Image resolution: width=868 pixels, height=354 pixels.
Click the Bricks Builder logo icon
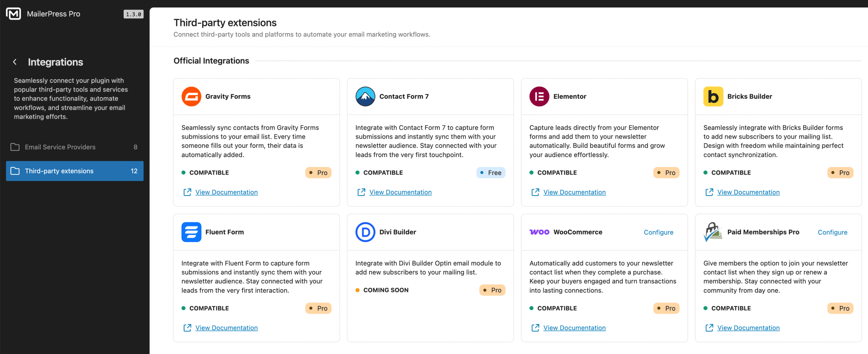point(713,97)
